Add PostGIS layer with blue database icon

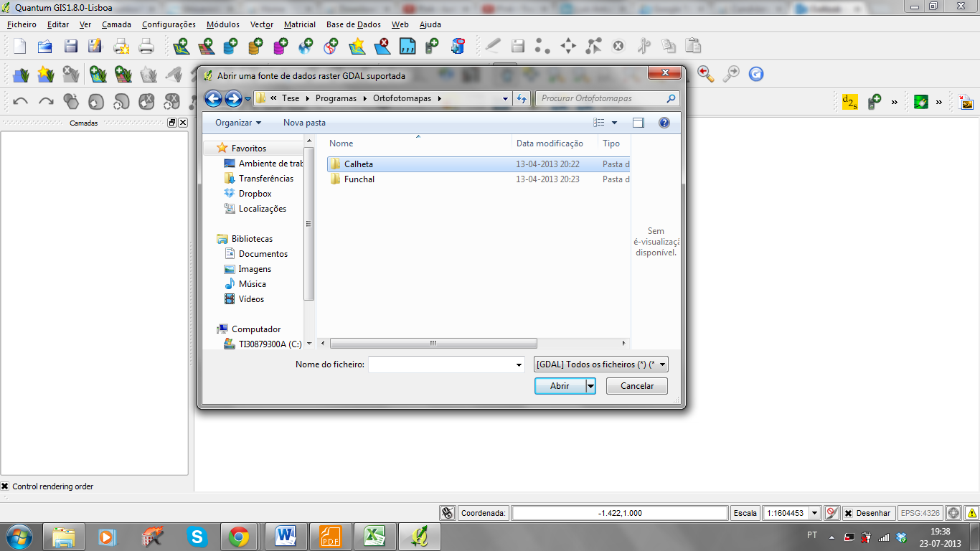231,47
